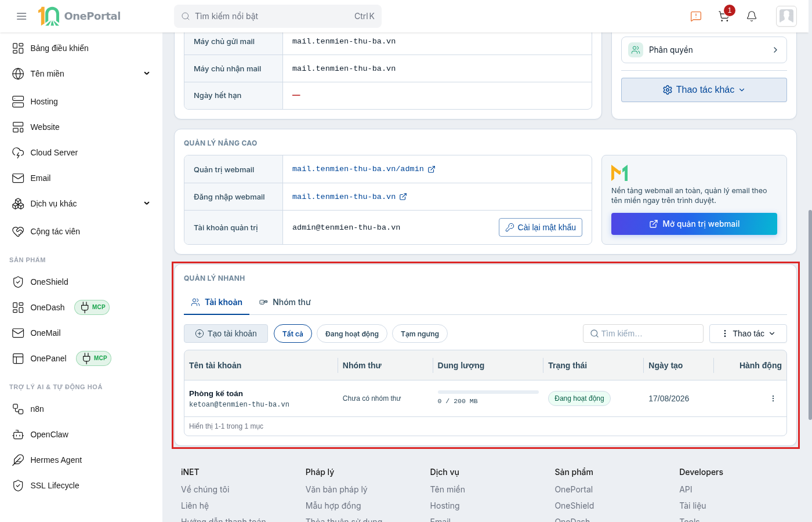
Task: Open the notifications bell
Action: pyautogui.click(x=752, y=16)
